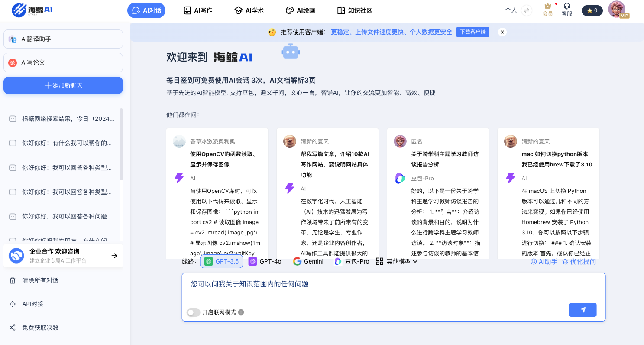Click the AI助手 link
This screenshot has height=345, width=644.
click(544, 262)
